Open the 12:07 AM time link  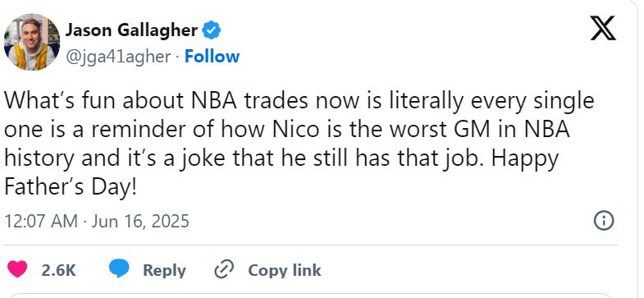pyautogui.click(x=41, y=221)
